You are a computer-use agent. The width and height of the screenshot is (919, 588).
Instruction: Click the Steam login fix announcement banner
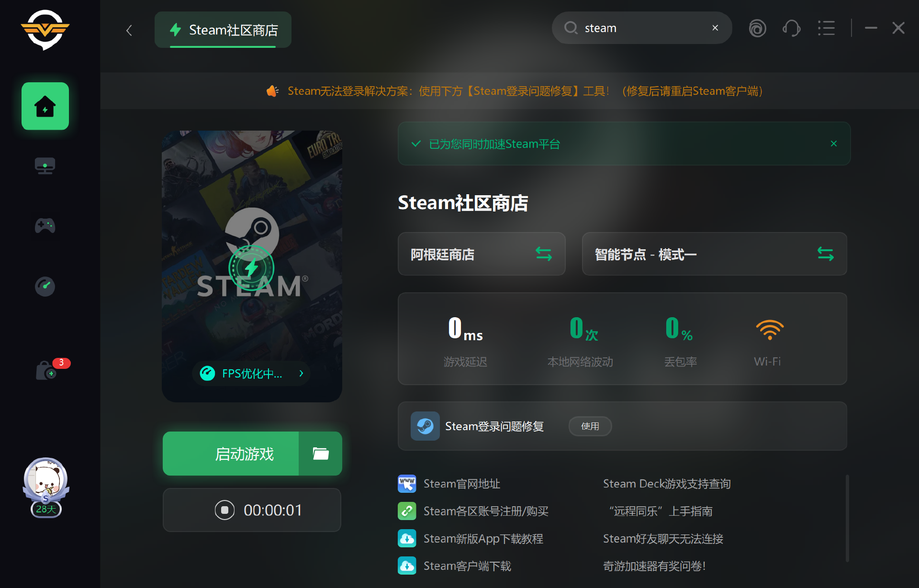[x=514, y=91]
